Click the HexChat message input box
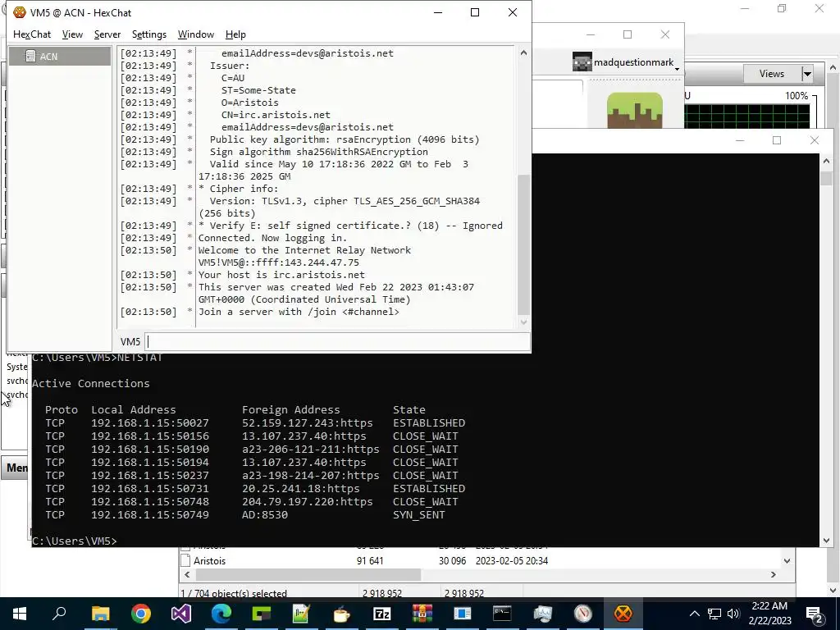This screenshot has height=630, width=840. (337, 342)
